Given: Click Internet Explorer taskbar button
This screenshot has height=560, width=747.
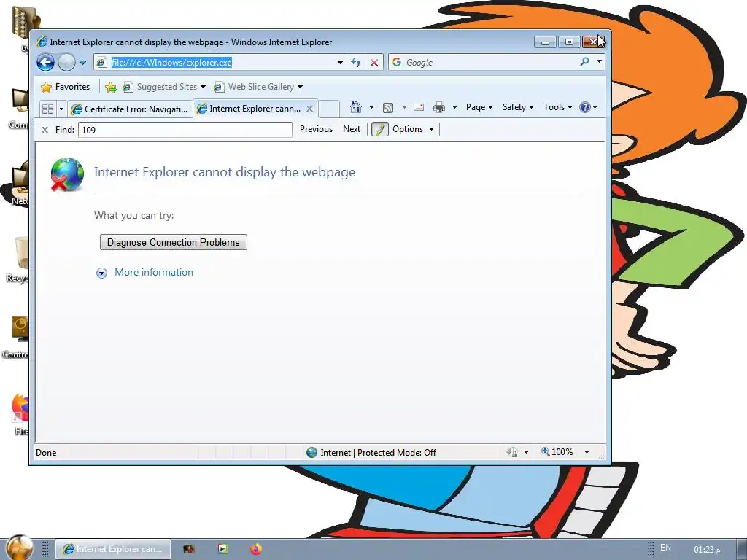Looking at the screenshot, I should tap(113, 549).
